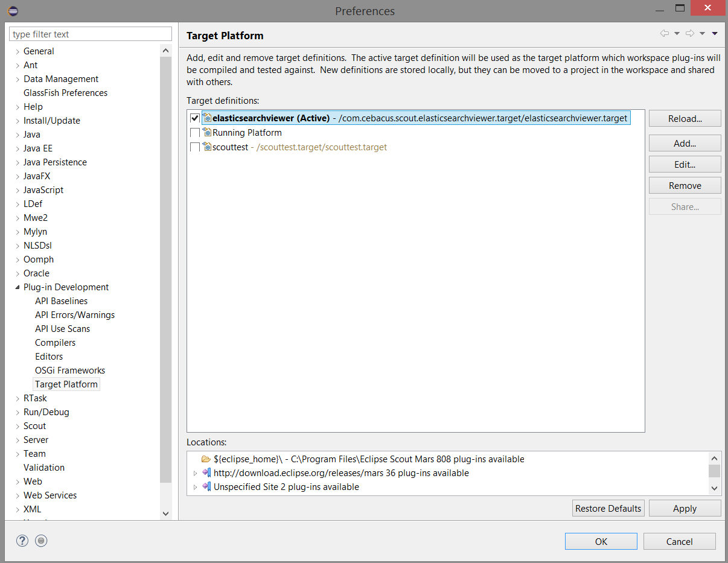Collapse the Plug-in Development tree node
This screenshot has width=728, height=563.
(17, 287)
